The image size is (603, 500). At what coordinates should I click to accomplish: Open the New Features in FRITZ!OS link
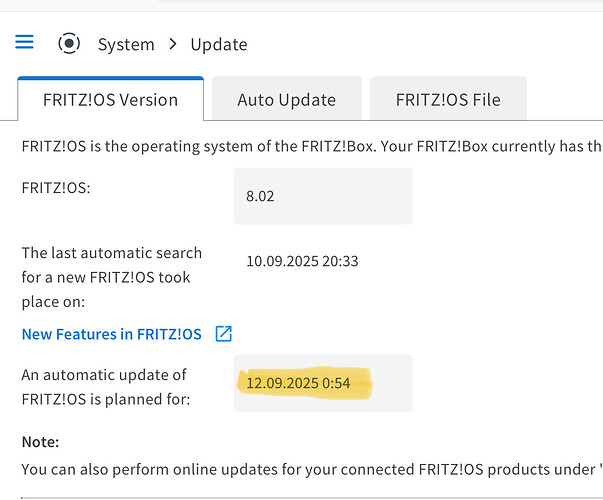coord(112,334)
